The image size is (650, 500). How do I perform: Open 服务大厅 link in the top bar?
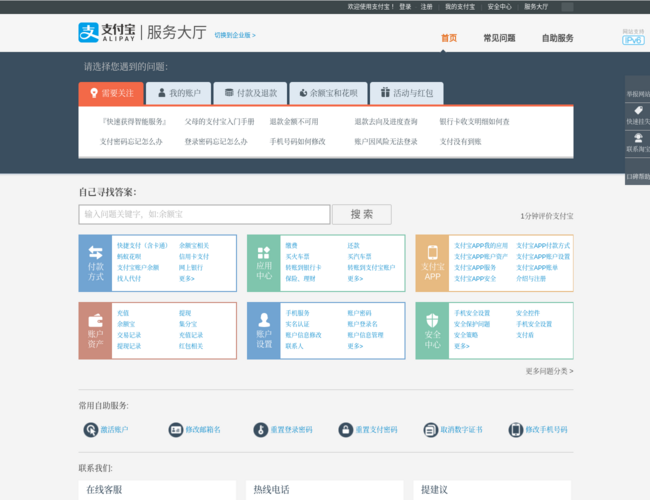(536, 7)
